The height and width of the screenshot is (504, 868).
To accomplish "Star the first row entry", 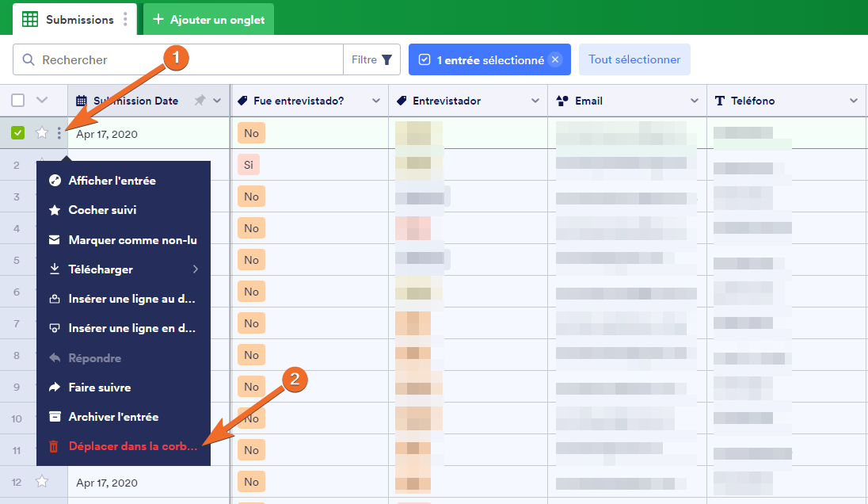I will point(41,133).
